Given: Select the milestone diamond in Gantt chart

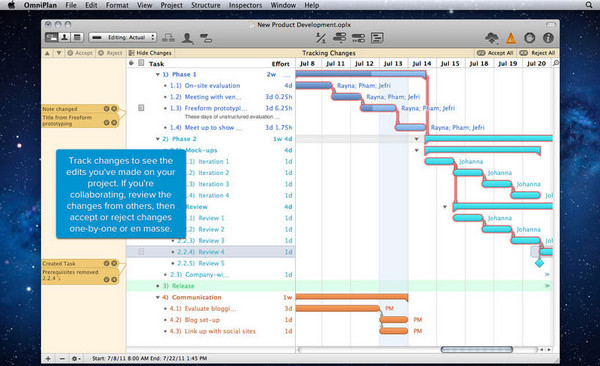Looking at the screenshot, I should [539, 263].
